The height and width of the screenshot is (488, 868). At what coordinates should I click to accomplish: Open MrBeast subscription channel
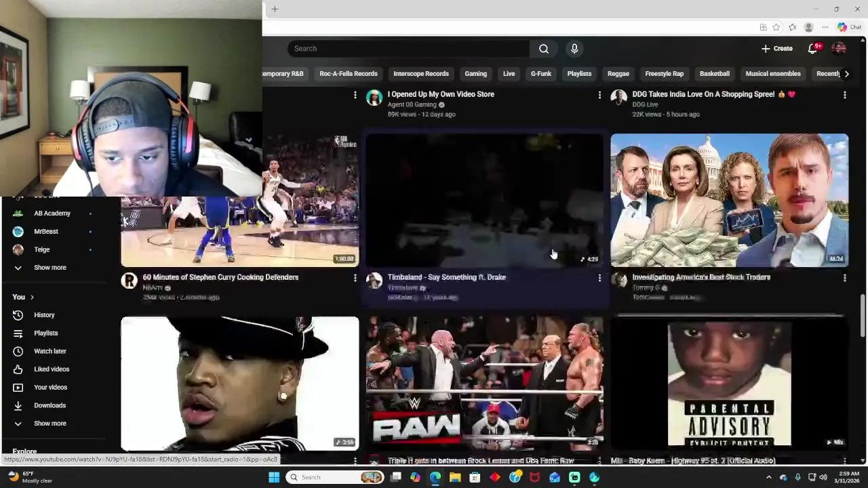(x=46, y=232)
